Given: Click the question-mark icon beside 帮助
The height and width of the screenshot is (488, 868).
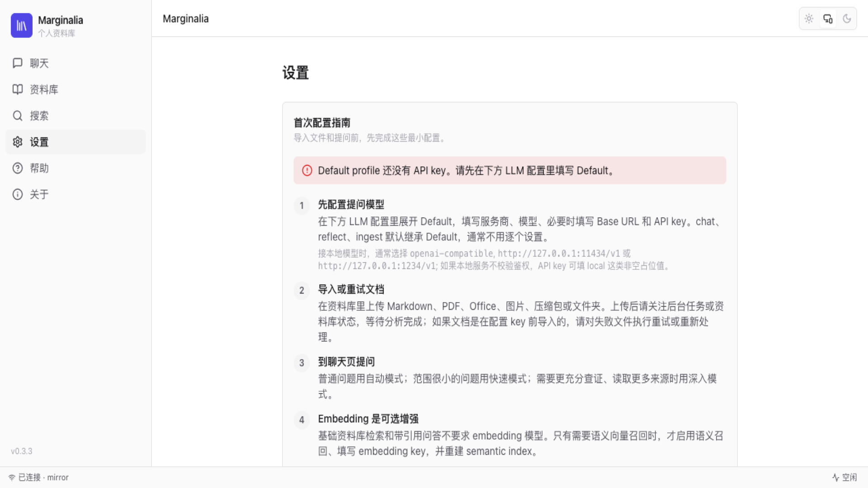Looking at the screenshot, I should [x=18, y=168].
